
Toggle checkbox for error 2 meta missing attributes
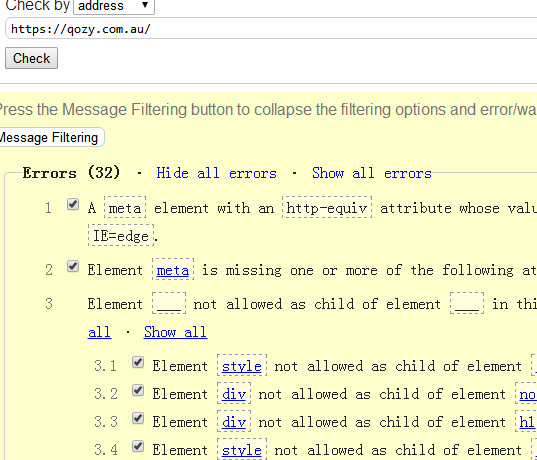73,266
